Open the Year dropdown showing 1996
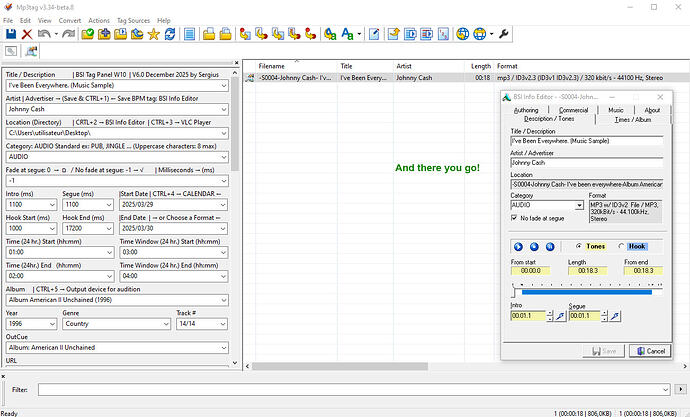This screenshot has width=690, height=417. click(52, 324)
